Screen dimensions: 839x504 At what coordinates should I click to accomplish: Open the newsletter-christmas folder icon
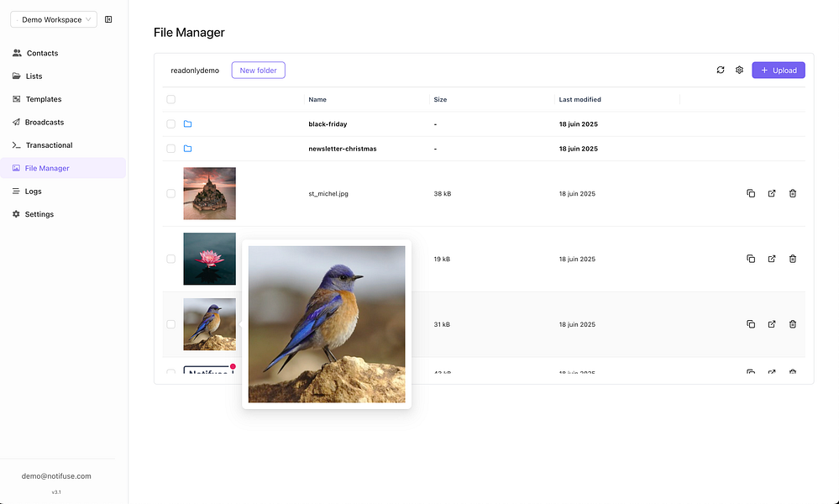187,149
